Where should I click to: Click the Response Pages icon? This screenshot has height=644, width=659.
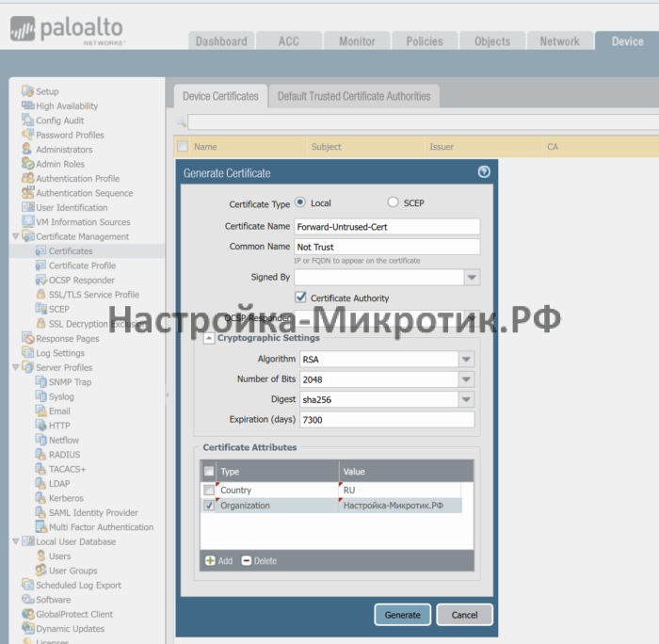click(x=27, y=338)
